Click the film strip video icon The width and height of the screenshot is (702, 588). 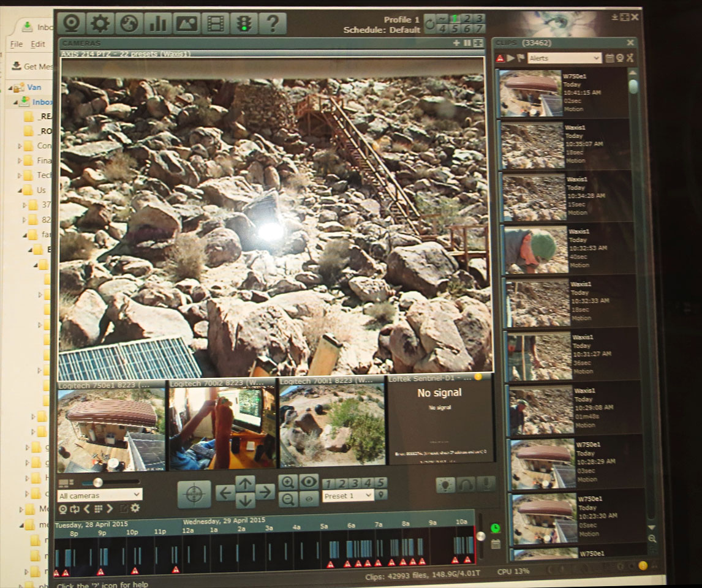tap(215, 23)
